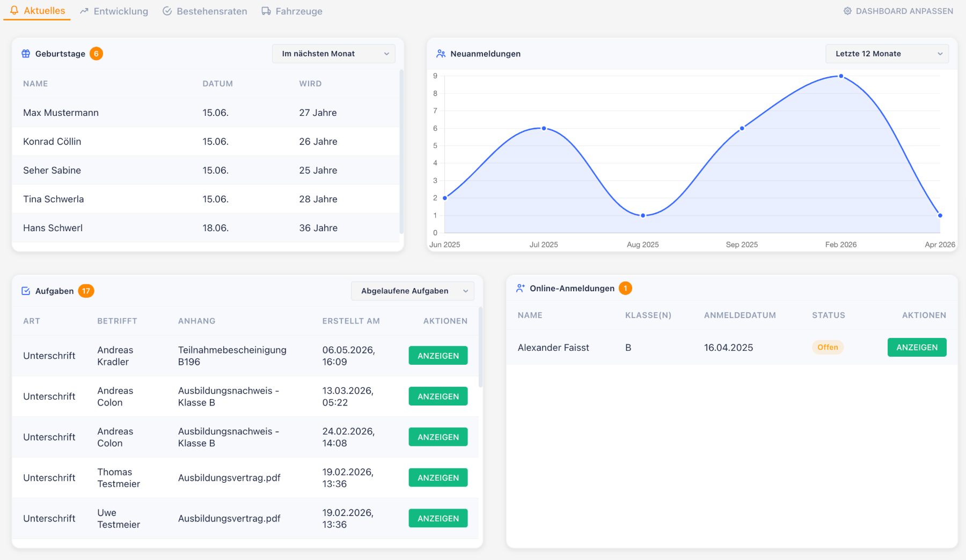
Task: Click the checkmark circle icon beside Bestehensraten
Action: tap(167, 11)
